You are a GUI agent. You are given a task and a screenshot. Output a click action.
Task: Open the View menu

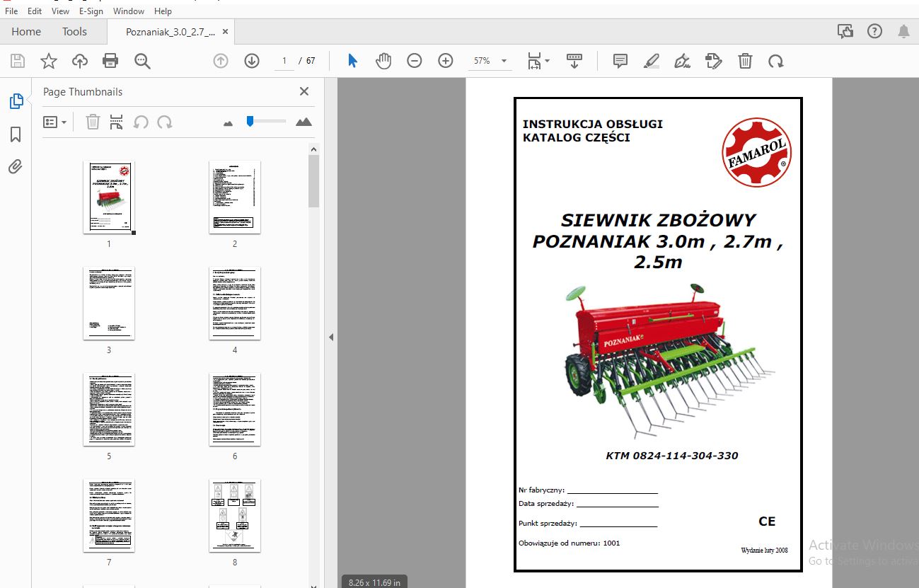(x=60, y=11)
